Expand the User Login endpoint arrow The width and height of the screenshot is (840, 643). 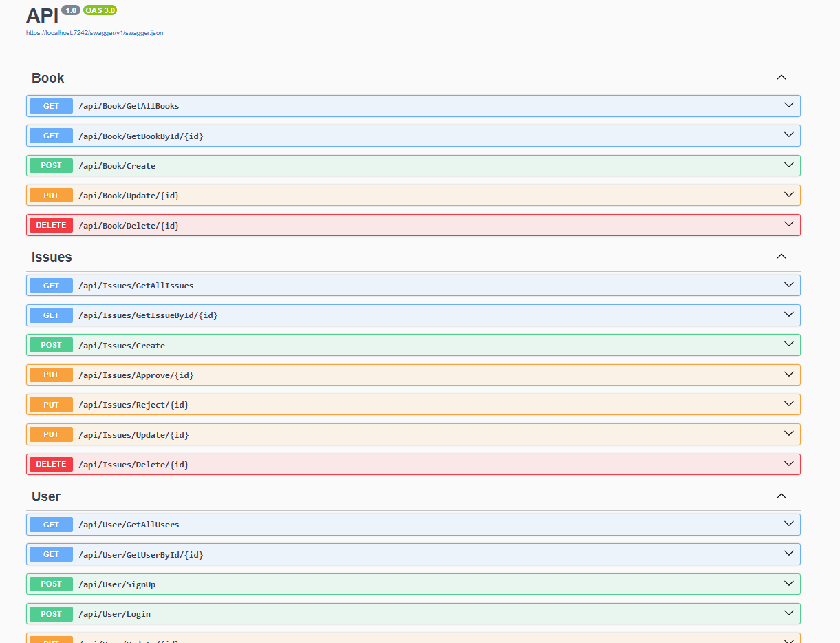(x=788, y=613)
